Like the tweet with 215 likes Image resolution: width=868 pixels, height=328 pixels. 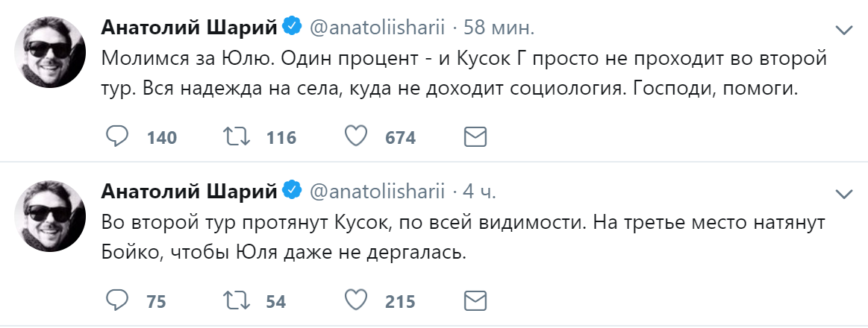pos(357,300)
